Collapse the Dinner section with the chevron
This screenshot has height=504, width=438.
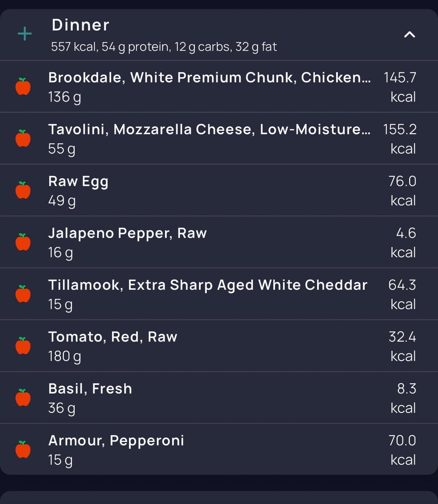click(410, 34)
